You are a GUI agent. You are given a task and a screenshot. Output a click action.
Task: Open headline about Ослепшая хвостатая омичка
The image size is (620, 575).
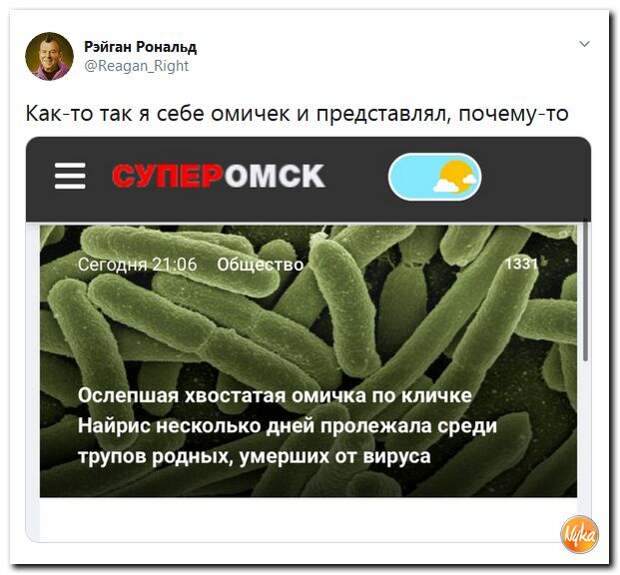pyautogui.click(x=287, y=426)
